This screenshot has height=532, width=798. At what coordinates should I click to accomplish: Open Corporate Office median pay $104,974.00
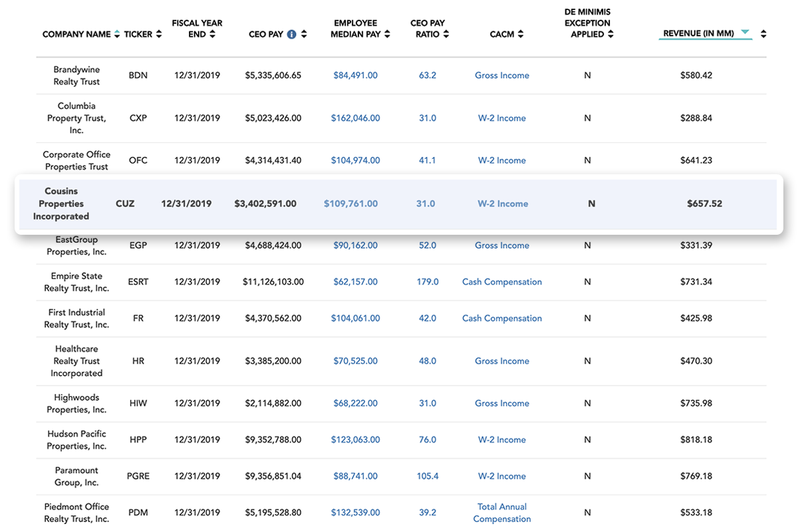click(355, 160)
